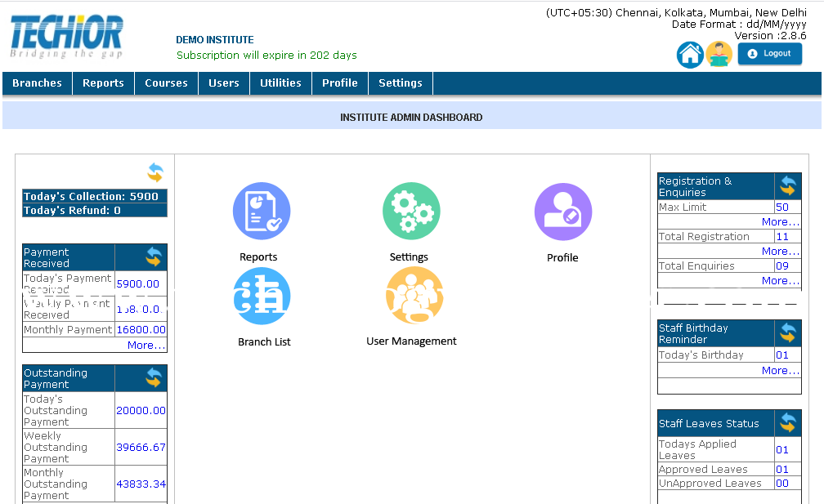This screenshot has height=504, width=824.
Task: Refresh the Outstanding Payment panel
Action: (x=154, y=378)
